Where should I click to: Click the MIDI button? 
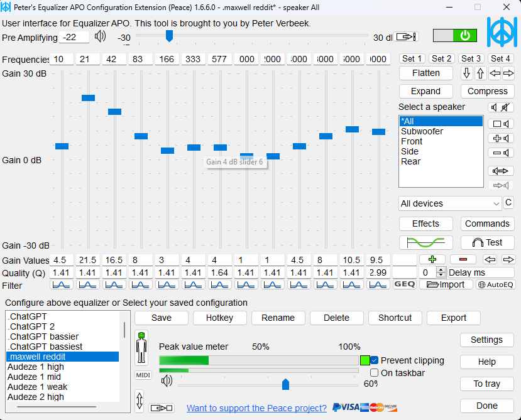click(x=143, y=375)
